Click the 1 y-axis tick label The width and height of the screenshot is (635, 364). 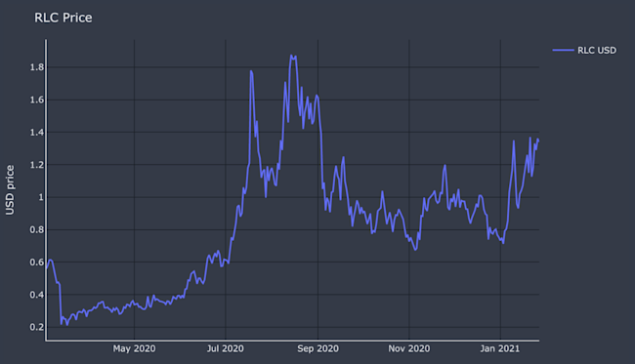point(41,197)
